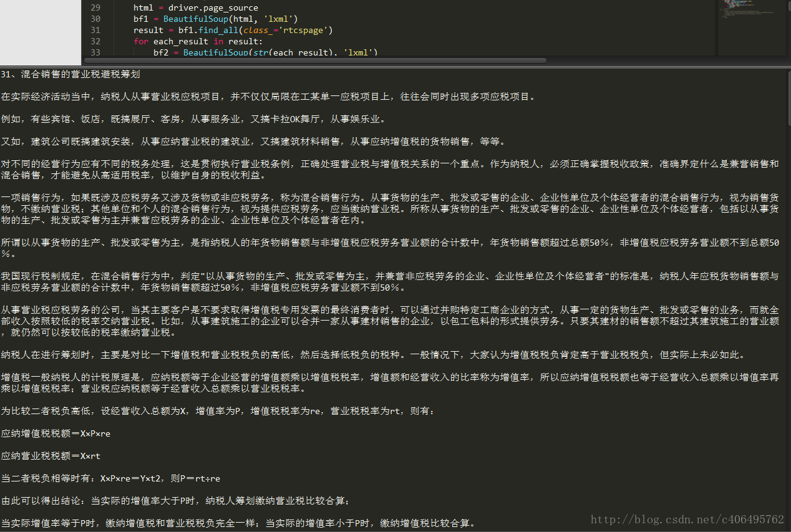Click line starting 当实际增值率等于P时
The width and height of the screenshot is (791, 532).
pyautogui.click(x=238, y=523)
